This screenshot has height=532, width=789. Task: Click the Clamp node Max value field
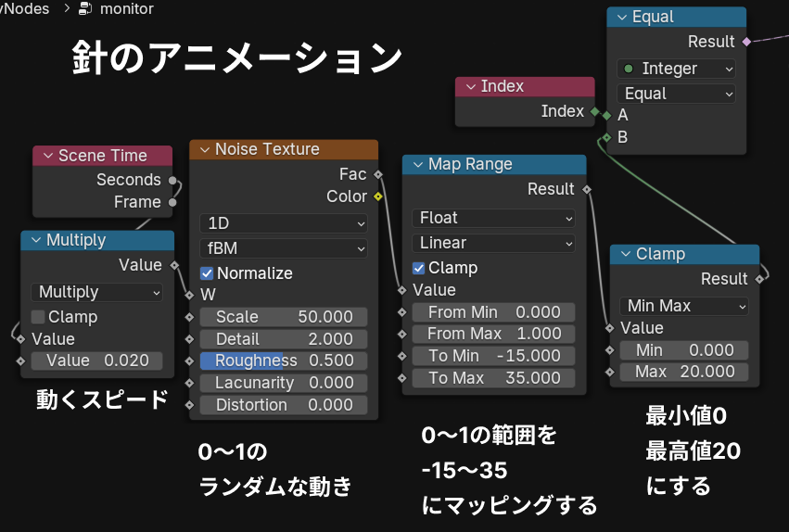point(684,372)
